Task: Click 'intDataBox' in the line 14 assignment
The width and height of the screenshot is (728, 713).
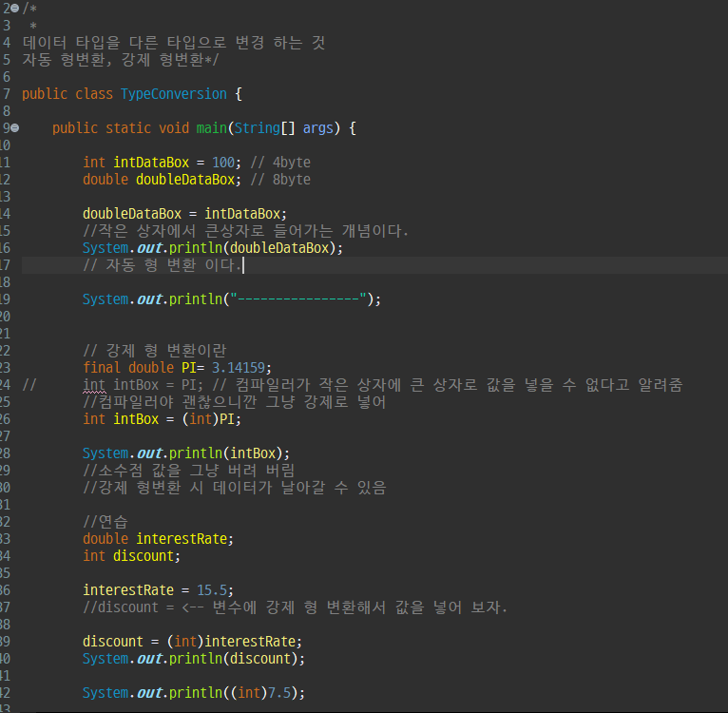Action: click(242, 214)
